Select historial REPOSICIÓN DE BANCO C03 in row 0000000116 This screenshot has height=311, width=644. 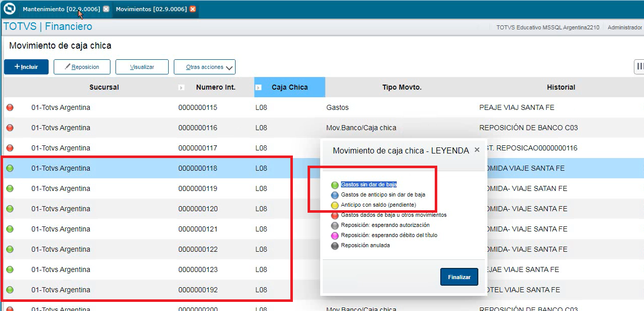(528, 128)
